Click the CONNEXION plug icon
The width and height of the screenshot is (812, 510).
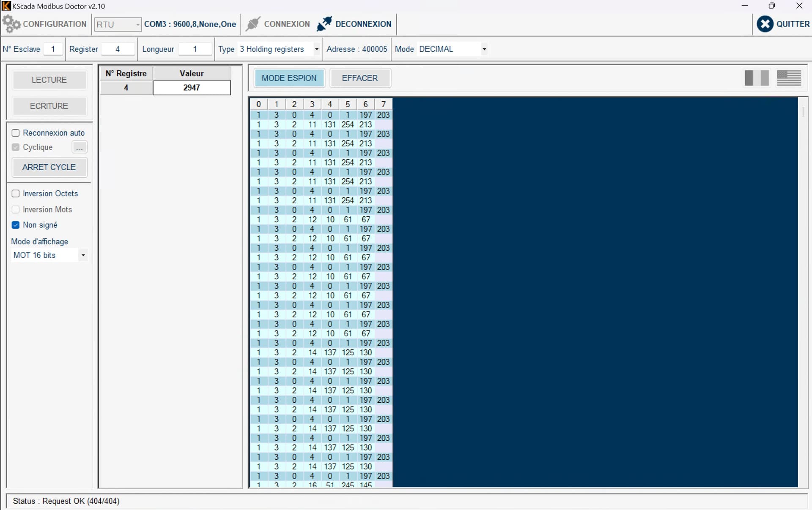point(253,24)
